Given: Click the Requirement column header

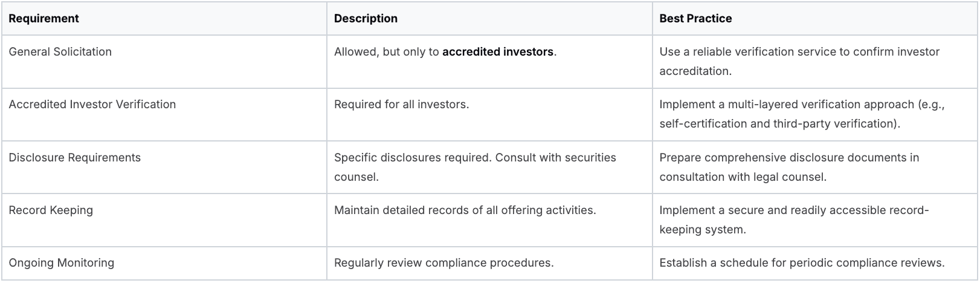Looking at the screenshot, I should [x=44, y=19].
